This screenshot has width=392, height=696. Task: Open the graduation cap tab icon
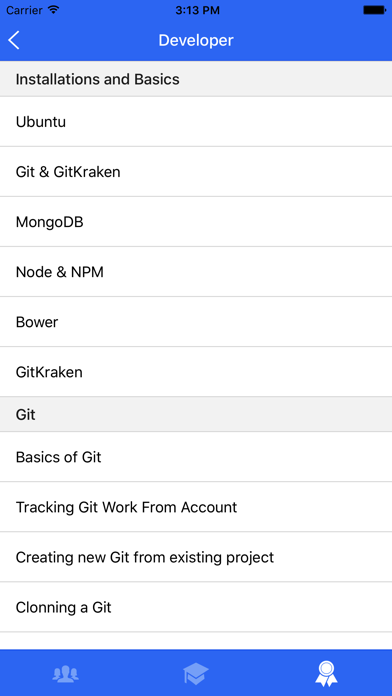[195, 674]
